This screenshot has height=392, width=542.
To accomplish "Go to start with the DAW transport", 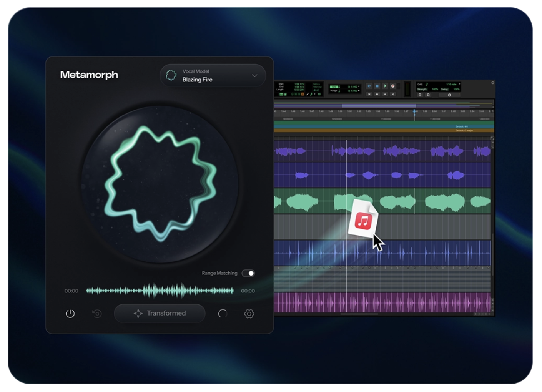I will [369, 94].
